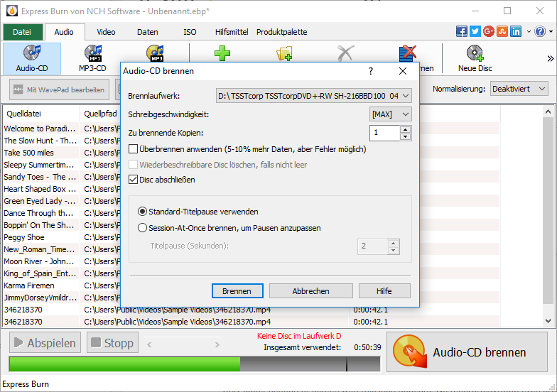Click the blue help question icon
The image size is (557, 392).
tap(540, 31)
